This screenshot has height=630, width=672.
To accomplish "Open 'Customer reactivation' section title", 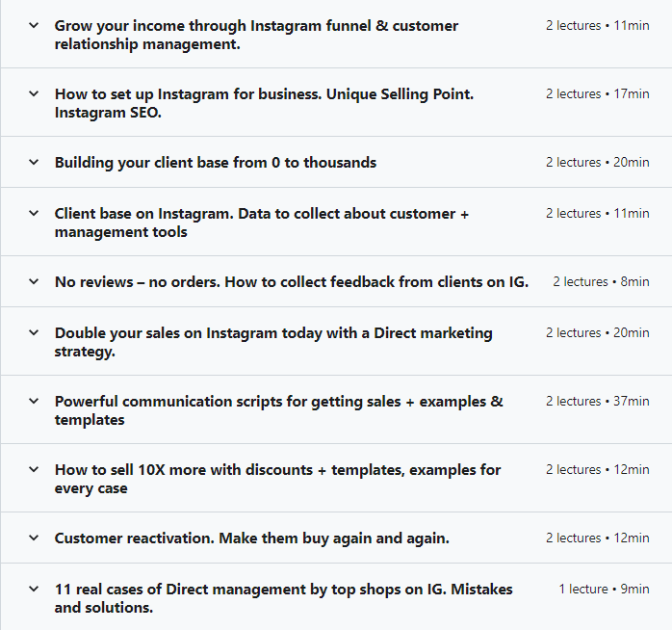I will pos(252,538).
